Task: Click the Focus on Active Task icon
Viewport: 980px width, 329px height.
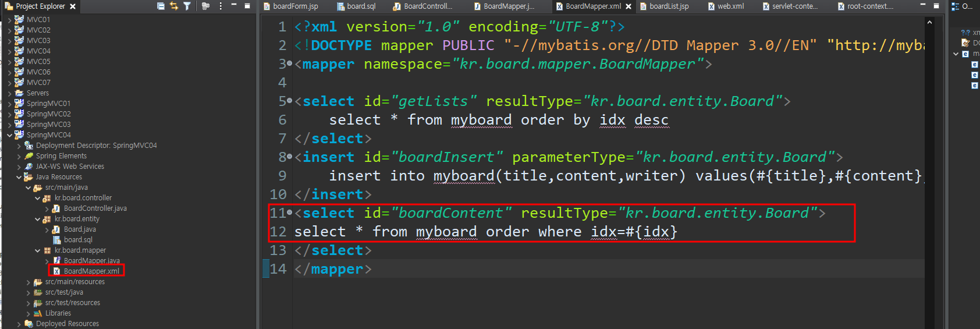Action: 205,6
